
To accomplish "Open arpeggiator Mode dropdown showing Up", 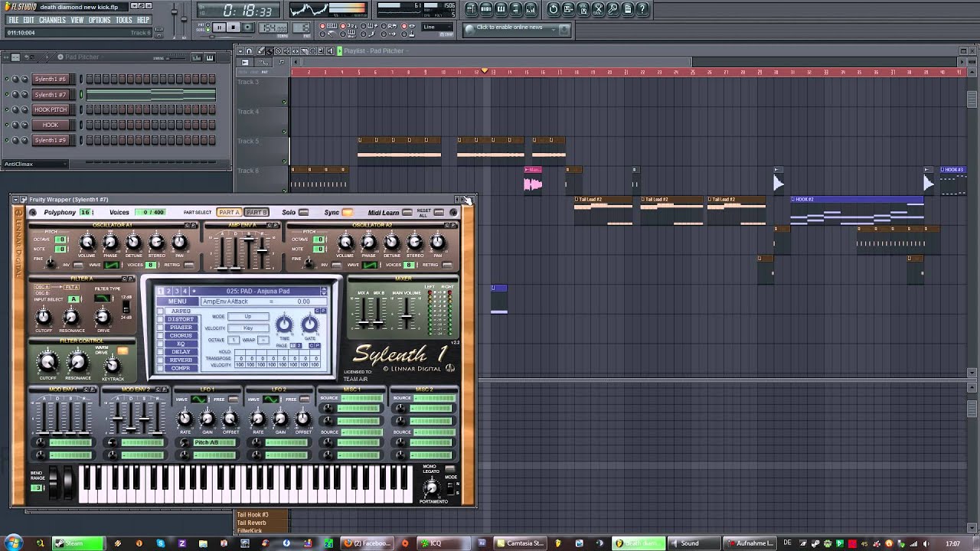I will [248, 316].
